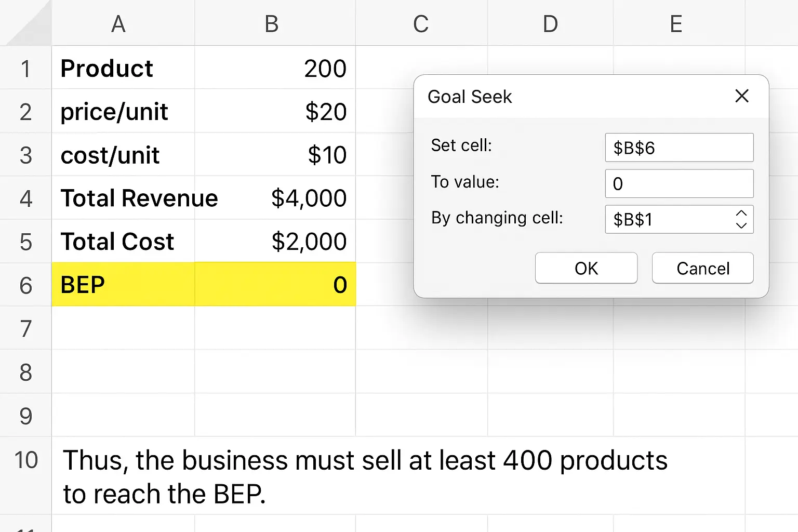Select the highlighted BEP value cell showing 0
This screenshot has height=532, width=798.
pos(275,285)
